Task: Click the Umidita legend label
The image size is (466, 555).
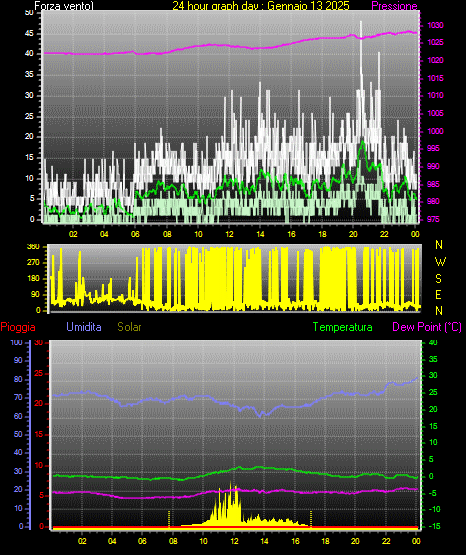Action: coord(84,327)
